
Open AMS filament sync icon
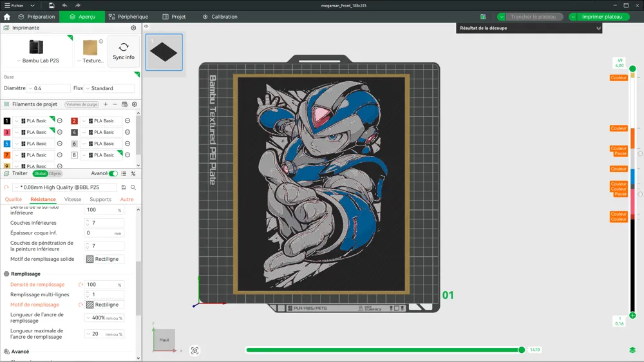(x=124, y=104)
